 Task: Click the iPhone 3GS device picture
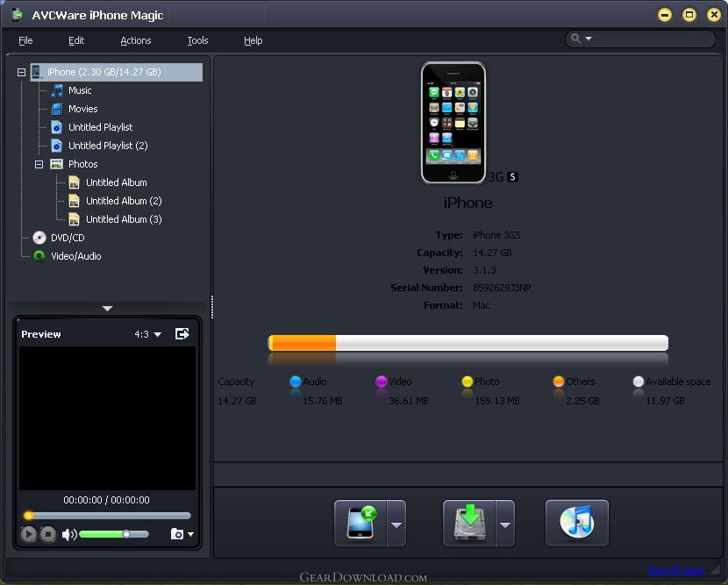[x=453, y=123]
